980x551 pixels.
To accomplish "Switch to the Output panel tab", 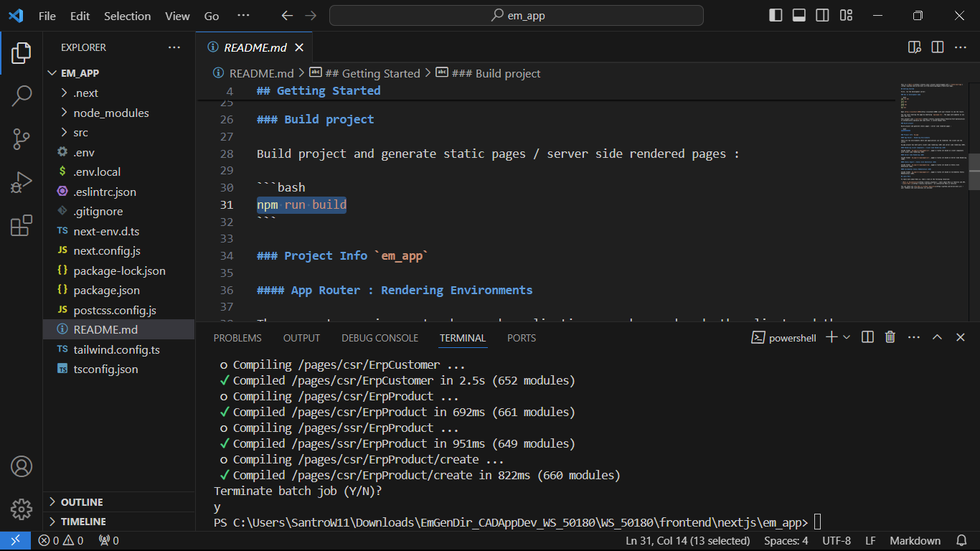I will point(301,338).
